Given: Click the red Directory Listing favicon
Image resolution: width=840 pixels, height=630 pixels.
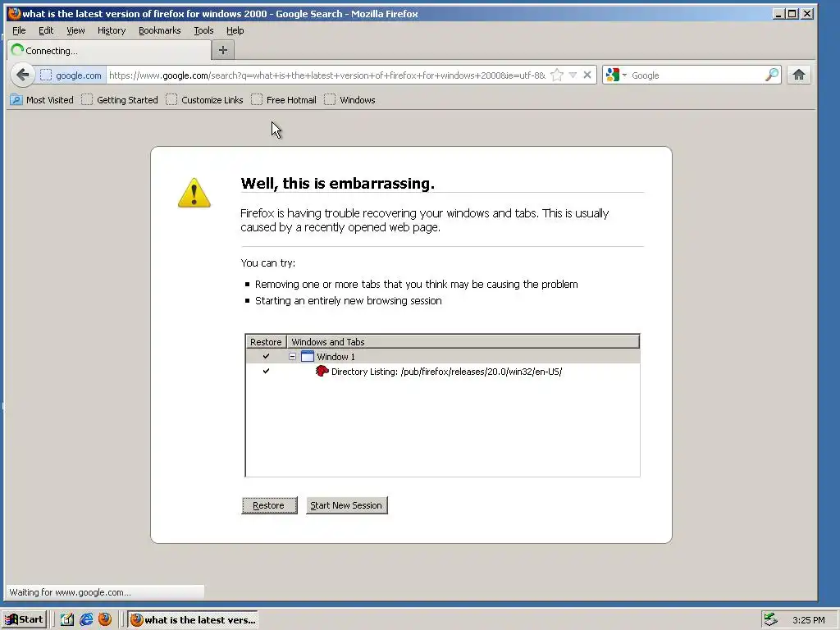Looking at the screenshot, I should [322, 371].
